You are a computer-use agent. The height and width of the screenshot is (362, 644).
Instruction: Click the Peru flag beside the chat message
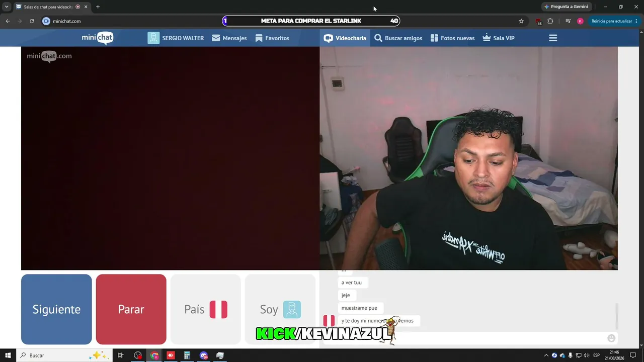click(x=329, y=321)
